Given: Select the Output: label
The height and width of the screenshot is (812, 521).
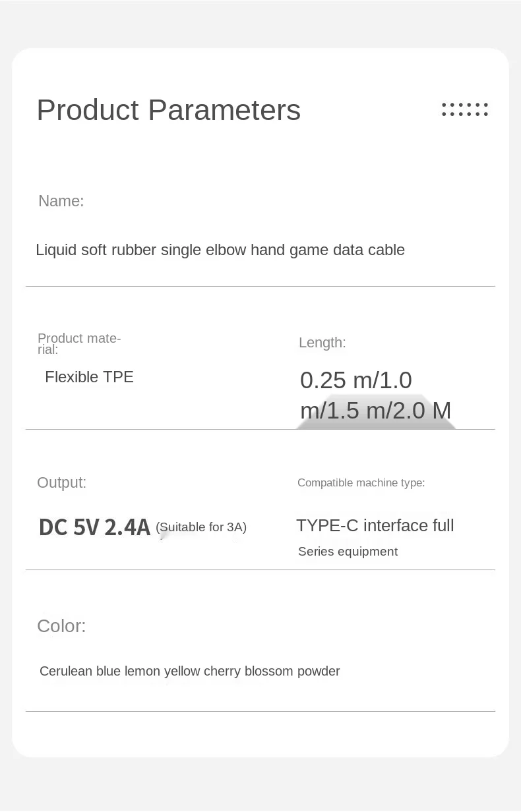Looking at the screenshot, I should (61, 482).
